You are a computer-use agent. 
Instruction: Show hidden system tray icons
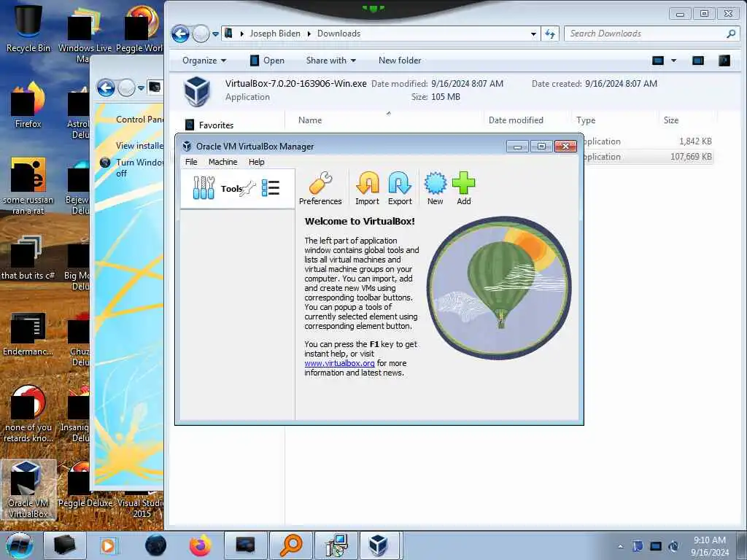point(620,546)
